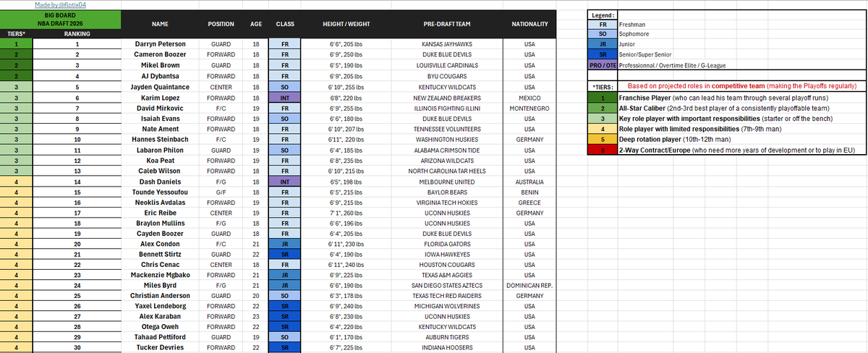
Task: Select the 'Mikel Brown' name cell
Action: (x=161, y=65)
